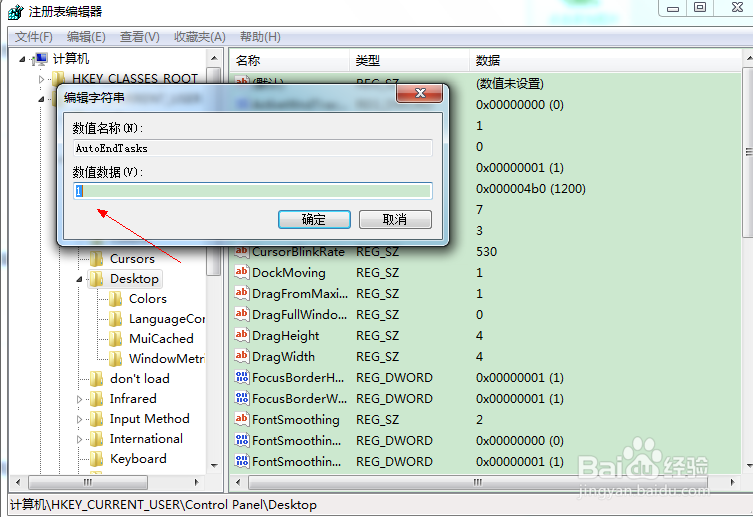Select the FontSmoothing value name
The width and height of the screenshot is (753, 517).
tap(296, 420)
